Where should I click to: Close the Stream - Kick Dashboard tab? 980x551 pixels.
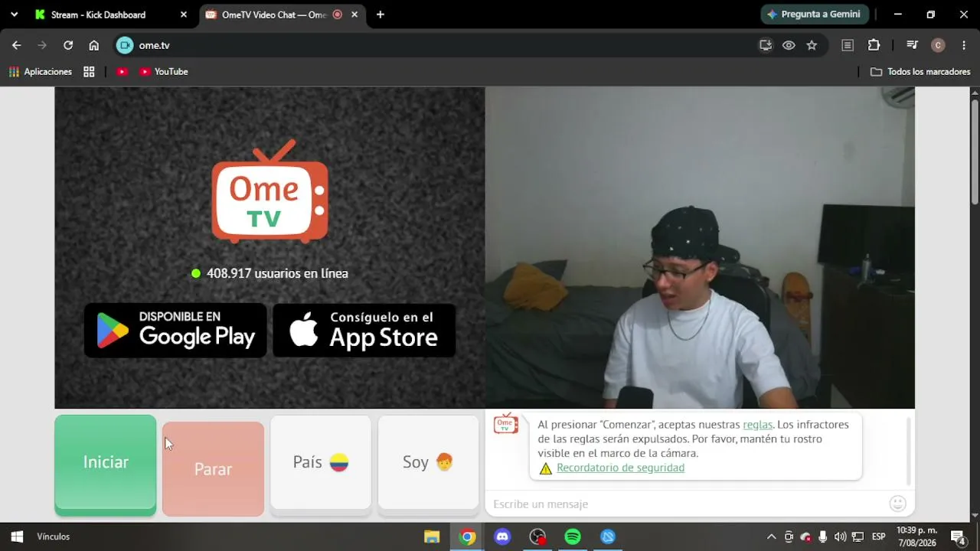pyautogui.click(x=184, y=15)
